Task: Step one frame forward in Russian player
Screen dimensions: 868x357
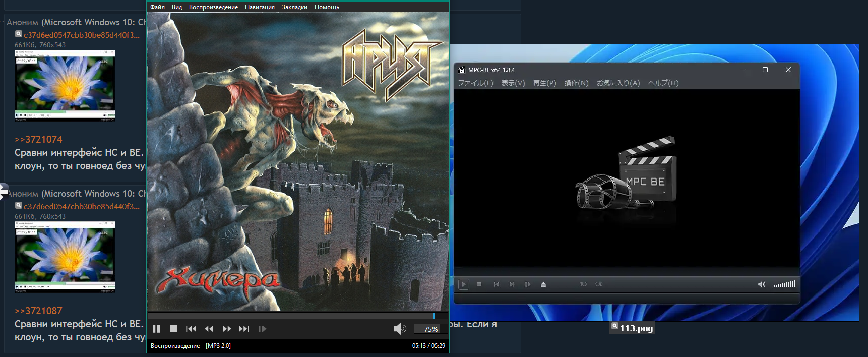Action: click(262, 329)
